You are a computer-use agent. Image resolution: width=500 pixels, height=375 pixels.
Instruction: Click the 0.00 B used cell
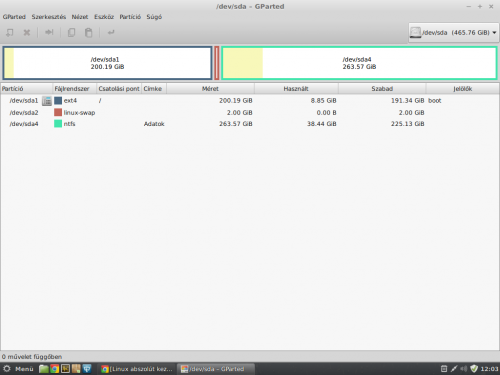click(326, 113)
